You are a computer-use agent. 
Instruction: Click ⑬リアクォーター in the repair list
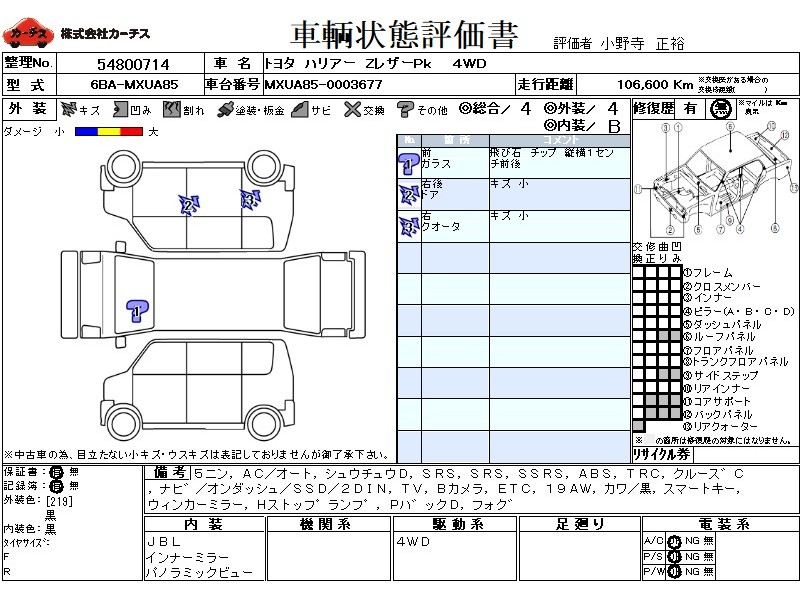[720, 427]
